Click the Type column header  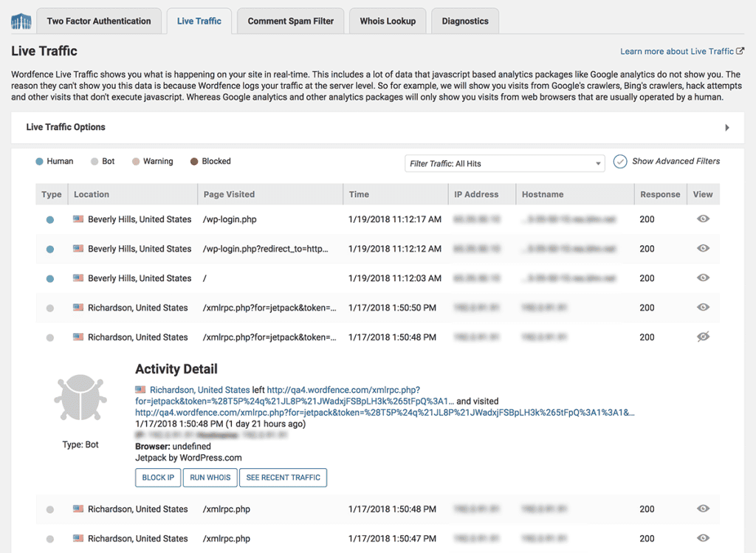coord(52,194)
